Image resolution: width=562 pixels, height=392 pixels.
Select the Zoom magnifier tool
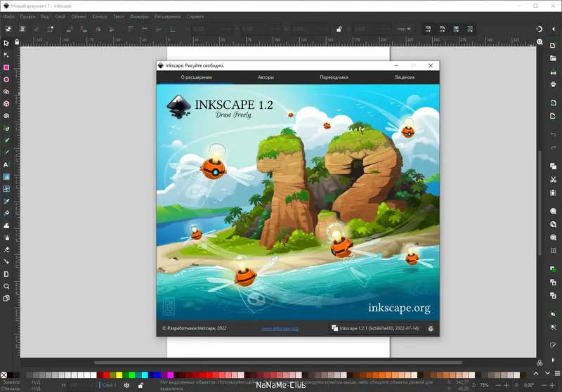coord(6,286)
